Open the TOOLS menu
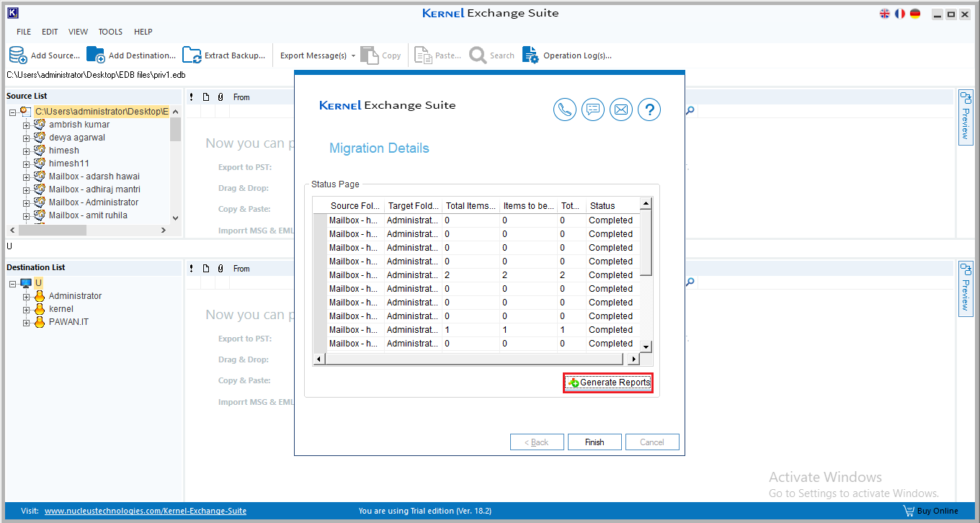The width and height of the screenshot is (980, 523). (110, 32)
